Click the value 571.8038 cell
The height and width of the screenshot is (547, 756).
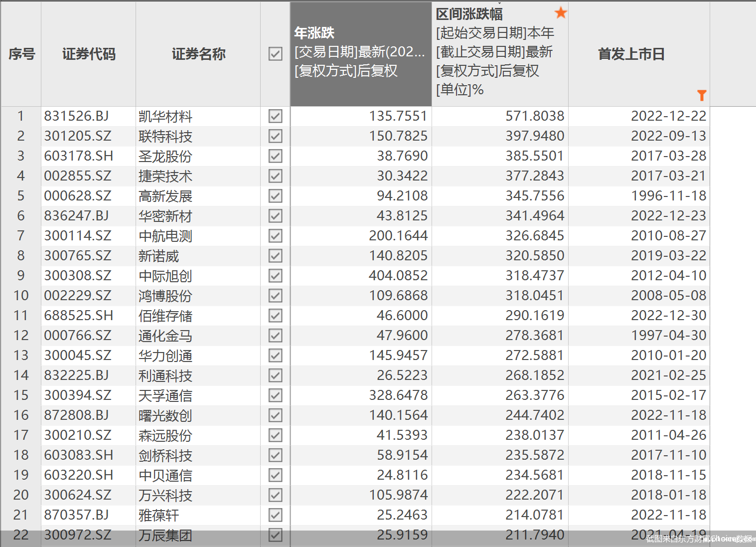point(535,116)
